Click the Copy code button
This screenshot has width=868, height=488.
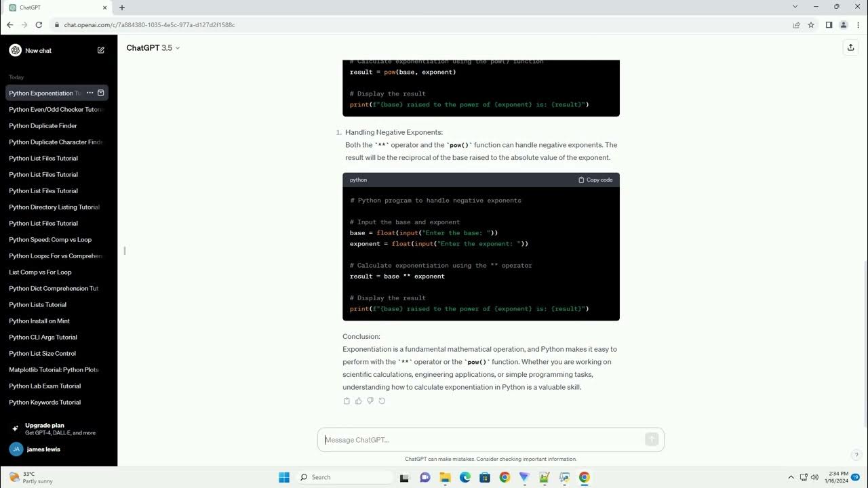[595, 180]
